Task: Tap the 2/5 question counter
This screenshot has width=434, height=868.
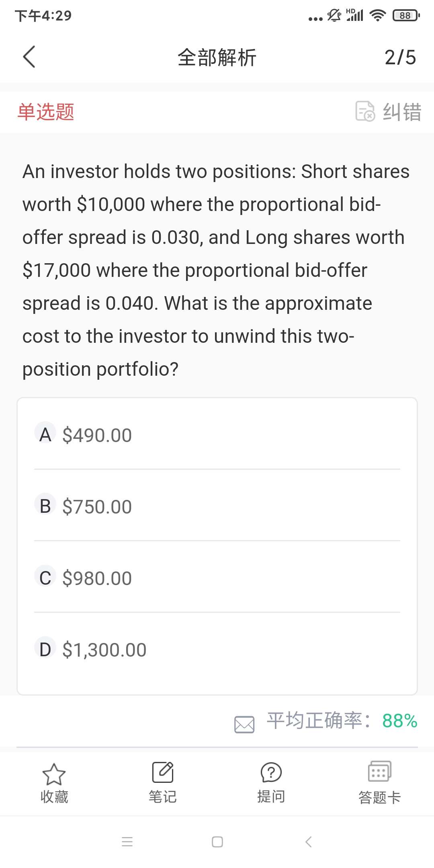Action: pos(400,57)
